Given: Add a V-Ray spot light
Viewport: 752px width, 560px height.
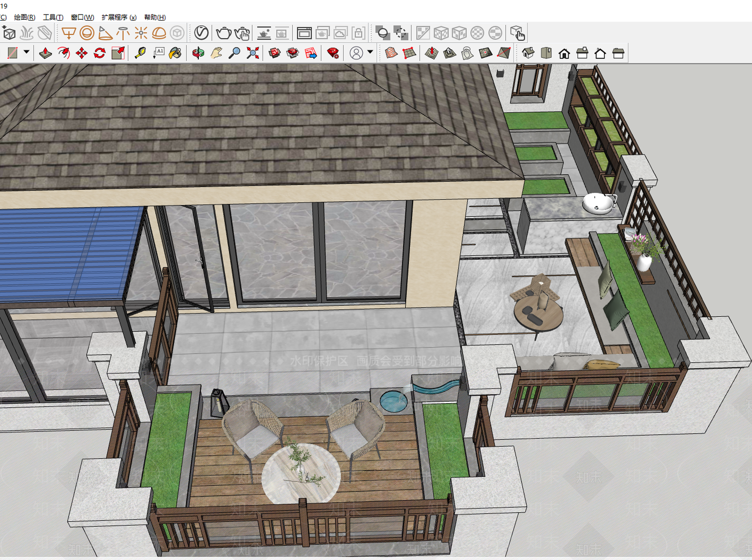Looking at the screenshot, I should tap(105, 33).
